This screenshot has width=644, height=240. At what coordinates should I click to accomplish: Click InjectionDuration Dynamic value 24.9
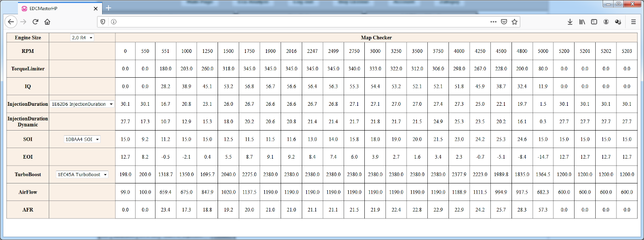[438, 122]
